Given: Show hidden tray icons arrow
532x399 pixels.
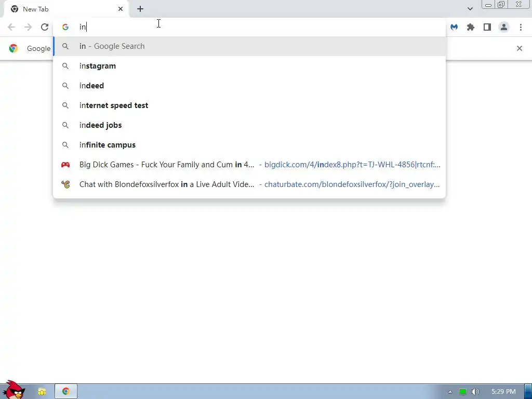Looking at the screenshot, I should tap(450, 392).
